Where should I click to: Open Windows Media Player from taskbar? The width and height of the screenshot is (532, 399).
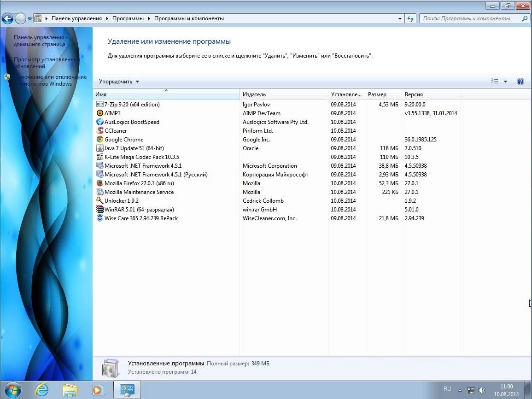tap(98, 390)
